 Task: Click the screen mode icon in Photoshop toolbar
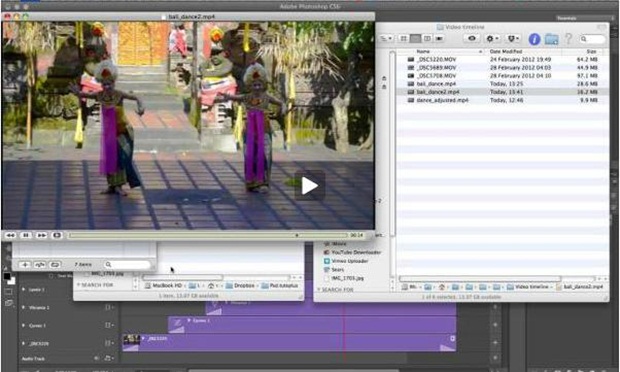coord(8,303)
